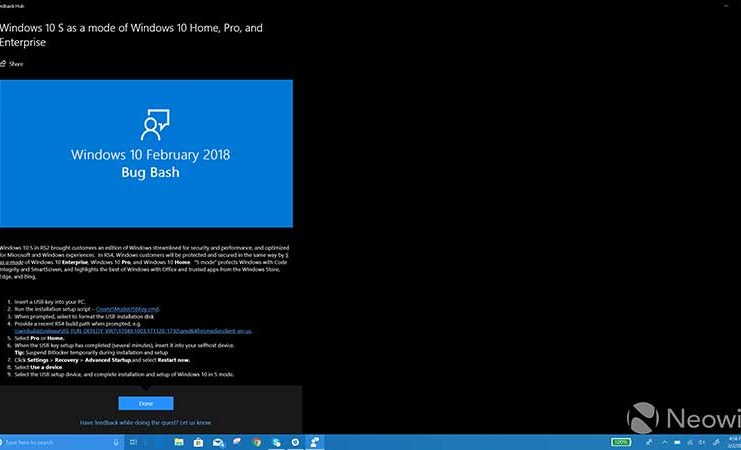The image size is (741, 450).
Task: Click the person-feedback icon in the banner
Action: pyautogui.click(x=154, y=127)
